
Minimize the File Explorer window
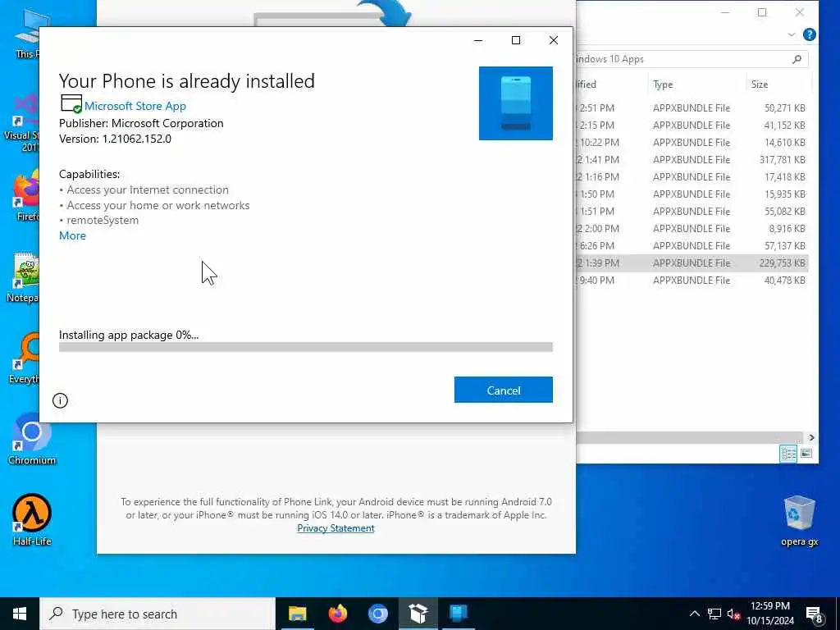point(725,12)
